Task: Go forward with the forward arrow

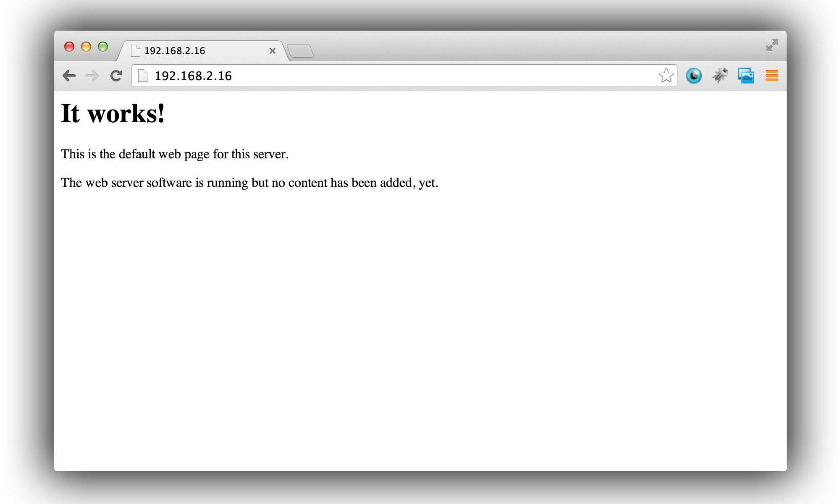Action: click(92, 76)
